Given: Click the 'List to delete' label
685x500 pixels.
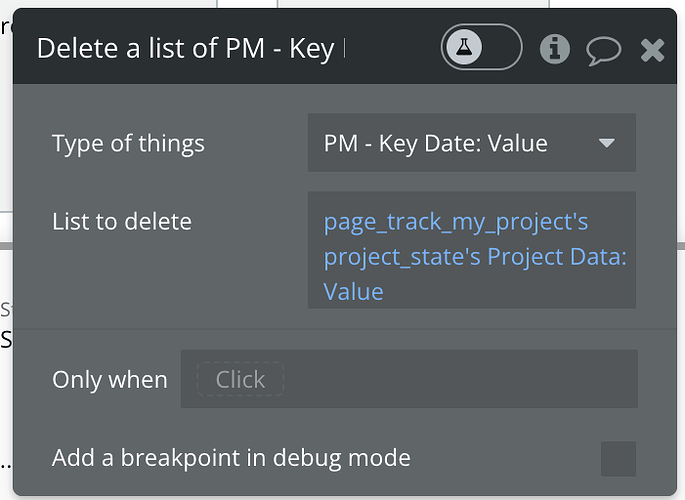Looking at the screenshot, I should pyautogui.click(x=122, y=221).
